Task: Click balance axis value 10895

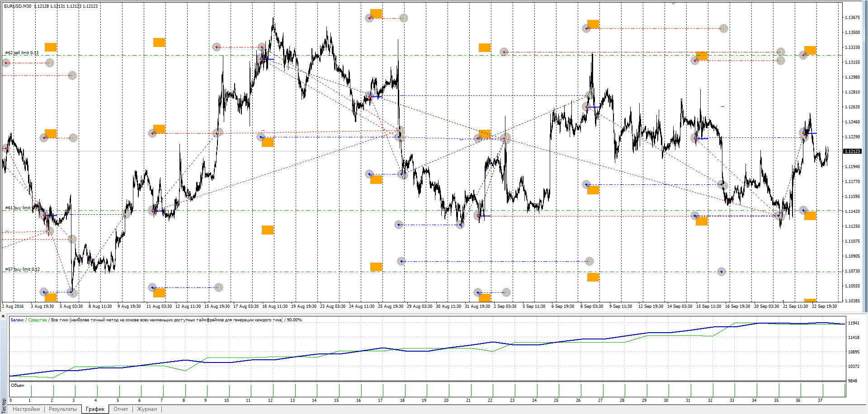Action: coord(854,352)
